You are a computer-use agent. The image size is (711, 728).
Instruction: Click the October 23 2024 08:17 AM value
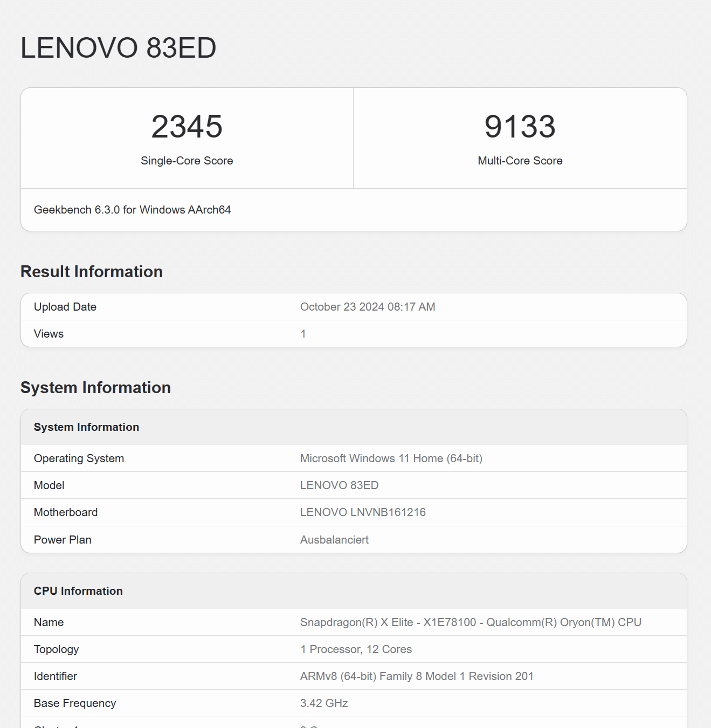point(368,307)
